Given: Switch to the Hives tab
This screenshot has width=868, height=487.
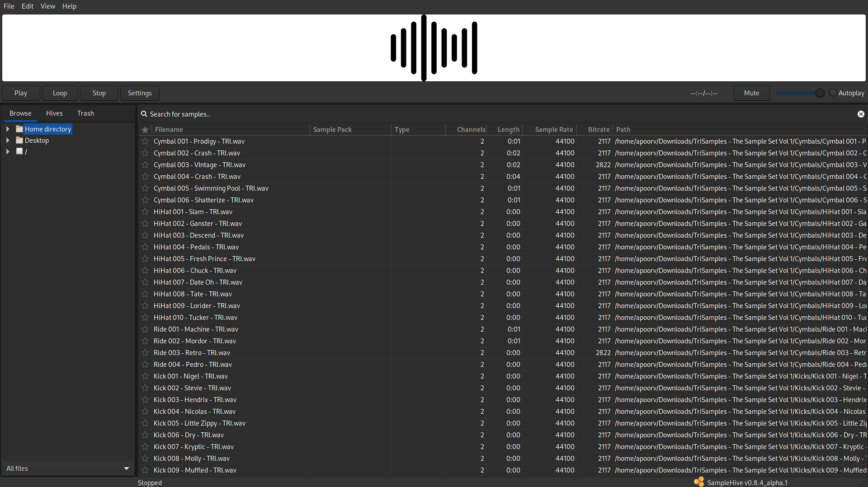Looking at the screenshot, I should [x=54, y=113].
